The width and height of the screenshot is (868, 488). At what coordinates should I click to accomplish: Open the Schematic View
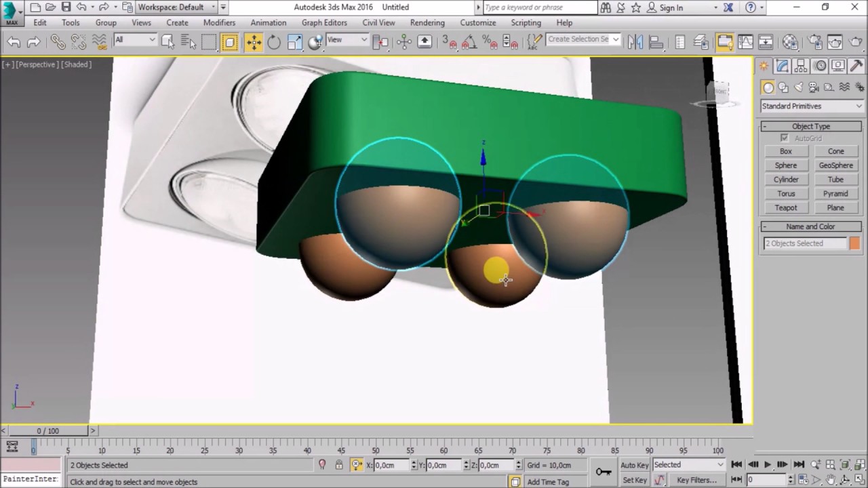point(766,42)
